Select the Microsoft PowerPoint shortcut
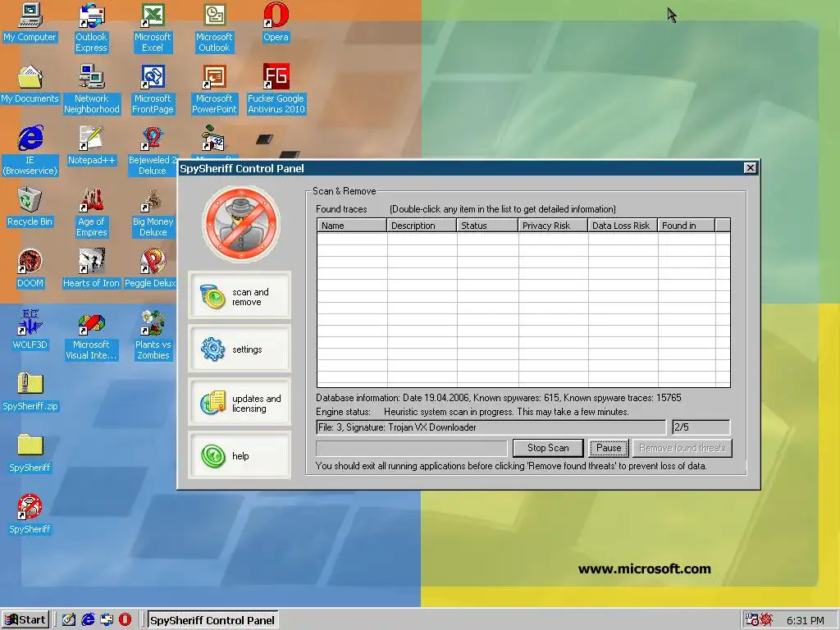Viewport: 840px width, 630px height. 214,89
